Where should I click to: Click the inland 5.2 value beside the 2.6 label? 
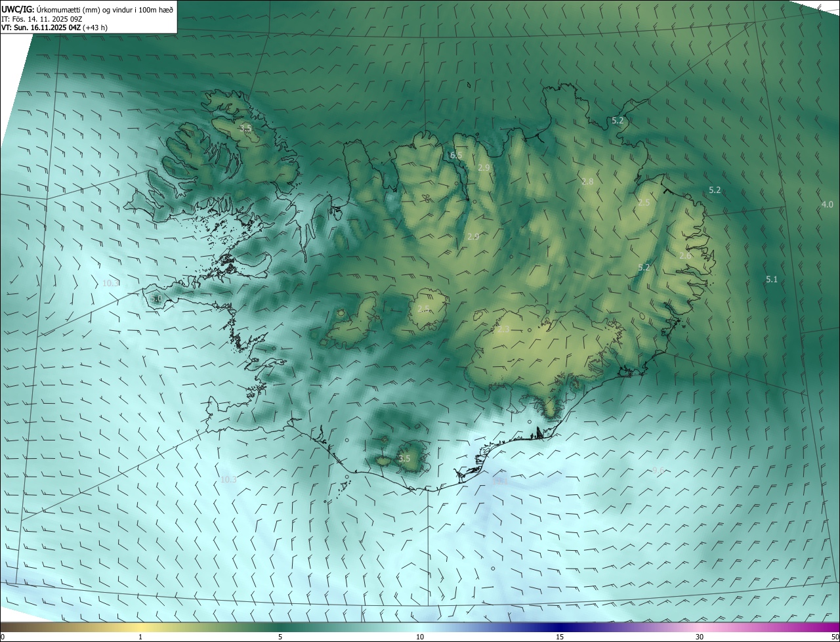coord(644,267)
